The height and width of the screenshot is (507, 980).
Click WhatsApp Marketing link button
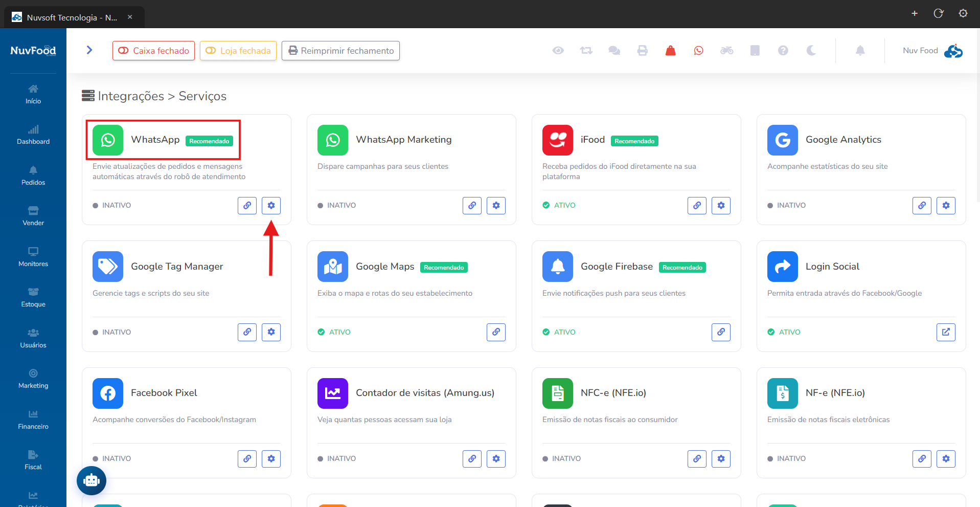click(472, 206)
